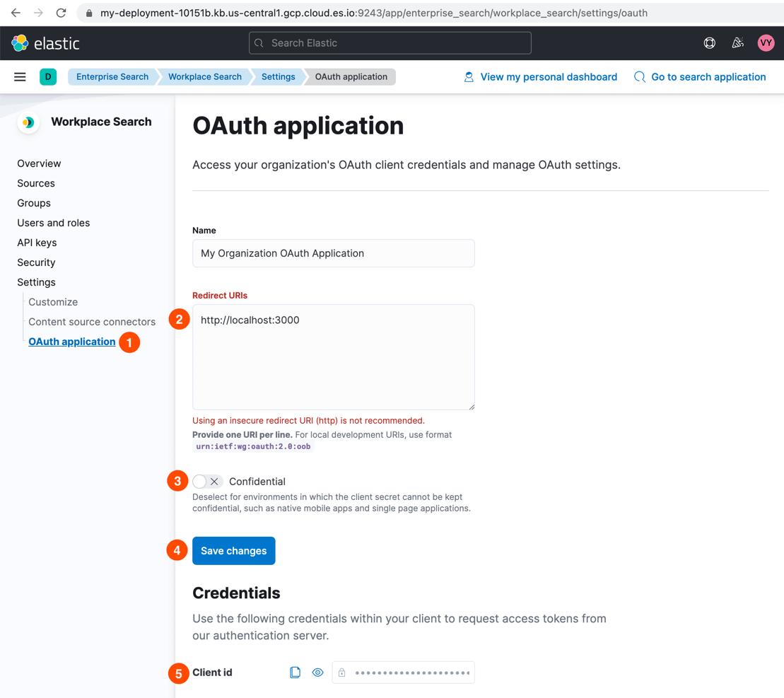The height and width of the screenshot is (698, 784).
Task: Click the Save changes button
Action: pyautogui.click(x=233, y=550)
